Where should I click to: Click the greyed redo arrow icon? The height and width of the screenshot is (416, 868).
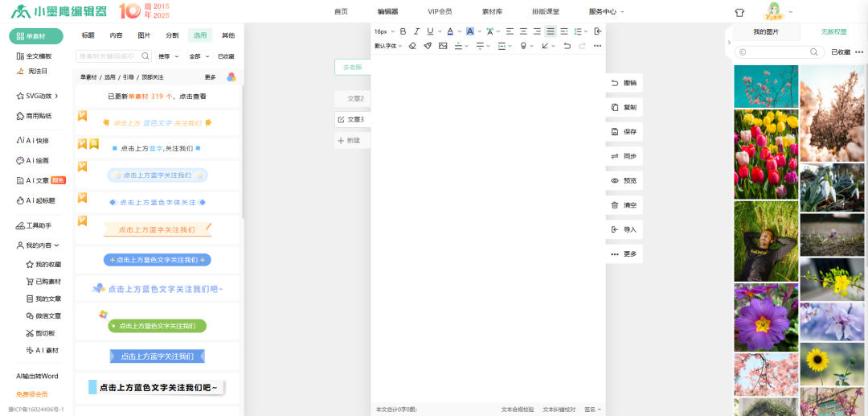coord(582,46)
